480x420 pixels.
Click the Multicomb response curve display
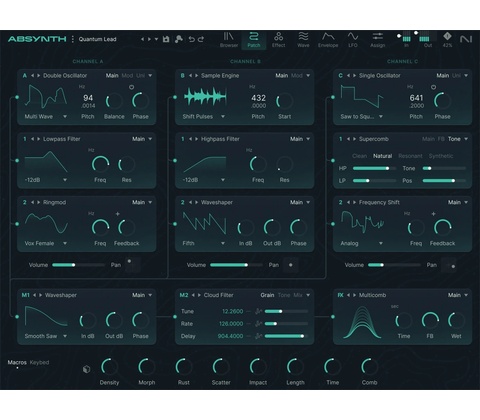pos(362,322)
